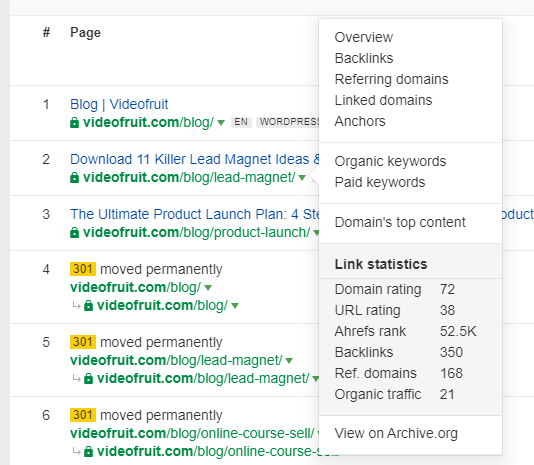The image size is (534, 465).
Task: Select Referring domains from the dropdown menu
Action: pyautogui.click(x=391, y=79)
